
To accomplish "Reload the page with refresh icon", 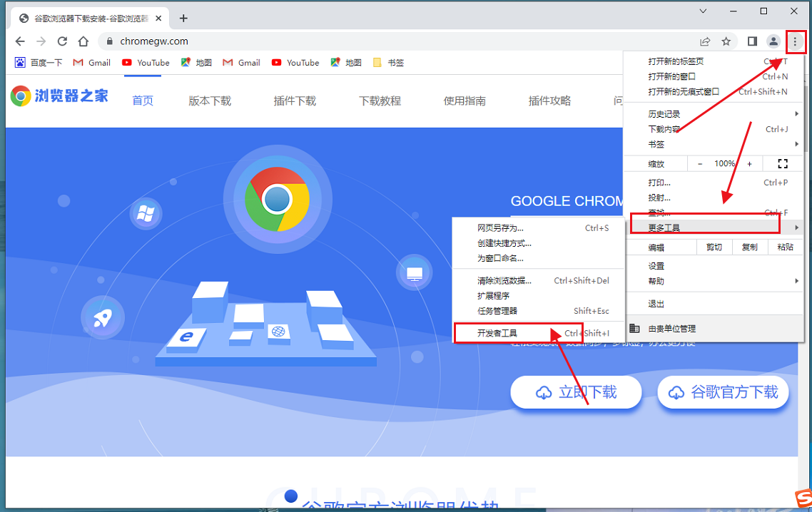I will (62, 41).
